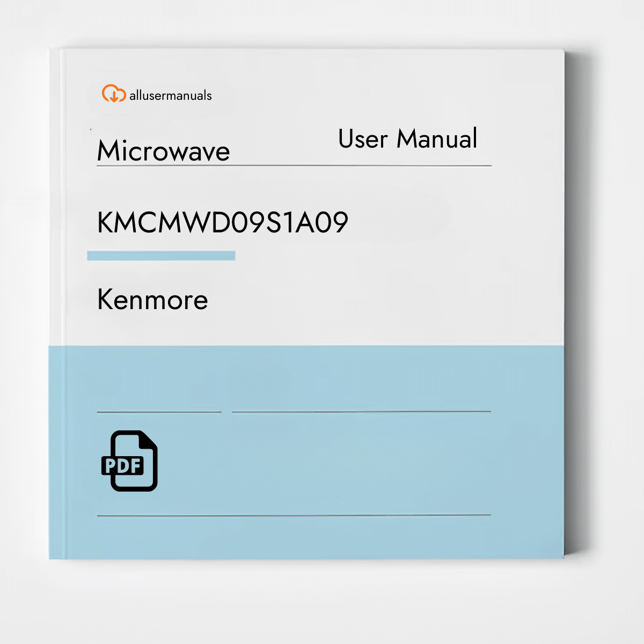Click the allusermanuals brand name text
This screenshot has width=644, height=644.
coord(171,96)
